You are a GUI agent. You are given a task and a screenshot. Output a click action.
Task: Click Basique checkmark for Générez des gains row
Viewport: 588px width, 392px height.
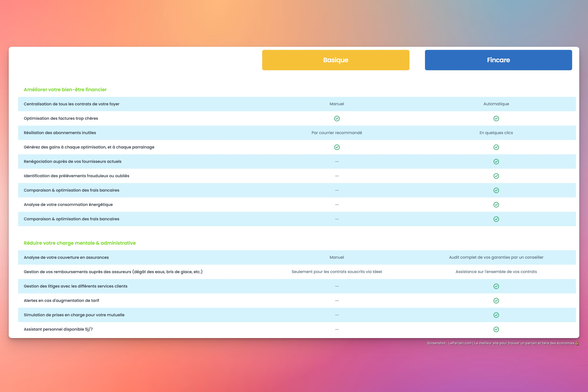click(337, 147)
